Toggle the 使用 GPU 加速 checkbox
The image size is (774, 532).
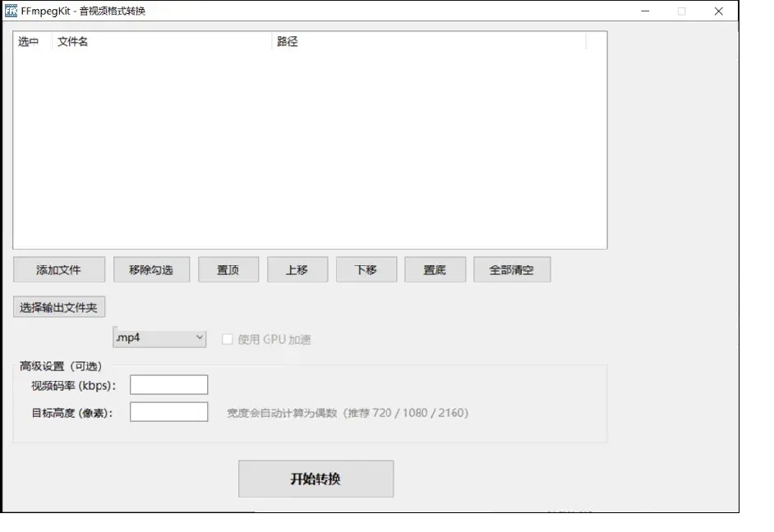point(227,339)
